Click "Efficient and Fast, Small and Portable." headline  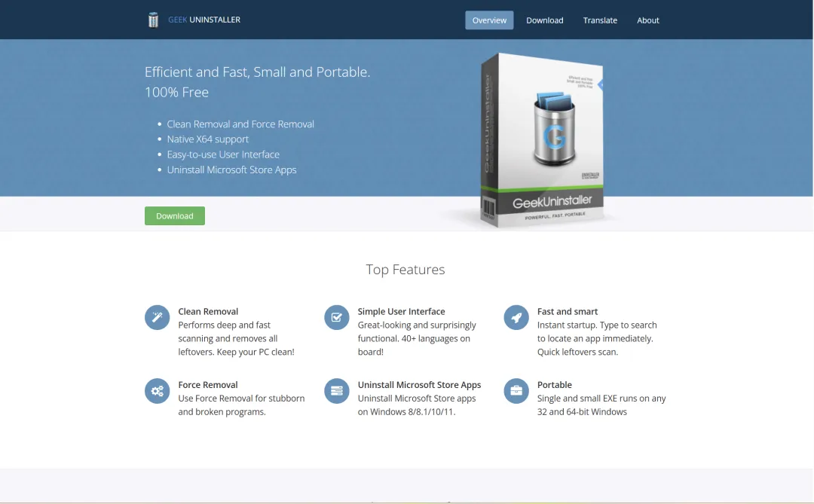(x=258, y=72)
